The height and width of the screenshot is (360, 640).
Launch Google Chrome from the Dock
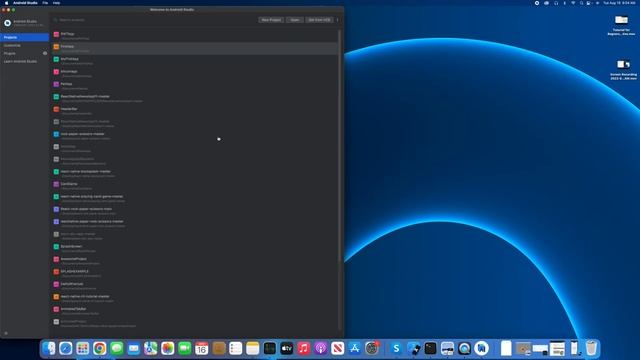coord(100,349)
